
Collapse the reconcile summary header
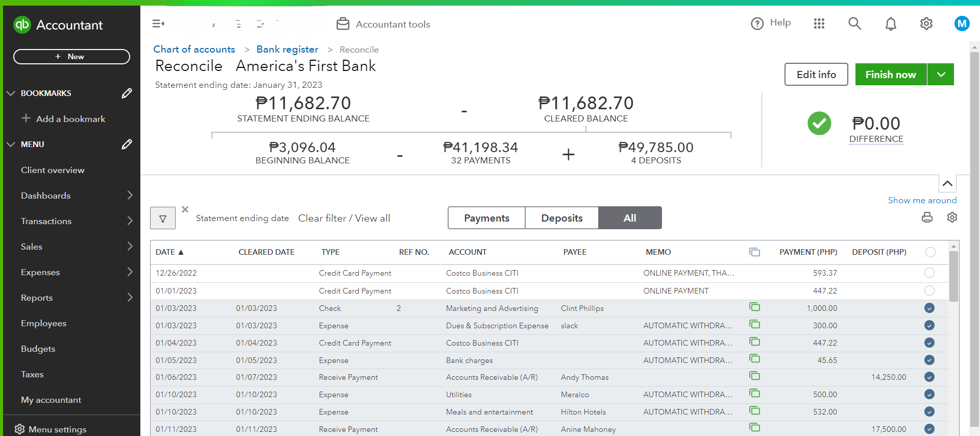pyautogui.click(x=947, y=184)
